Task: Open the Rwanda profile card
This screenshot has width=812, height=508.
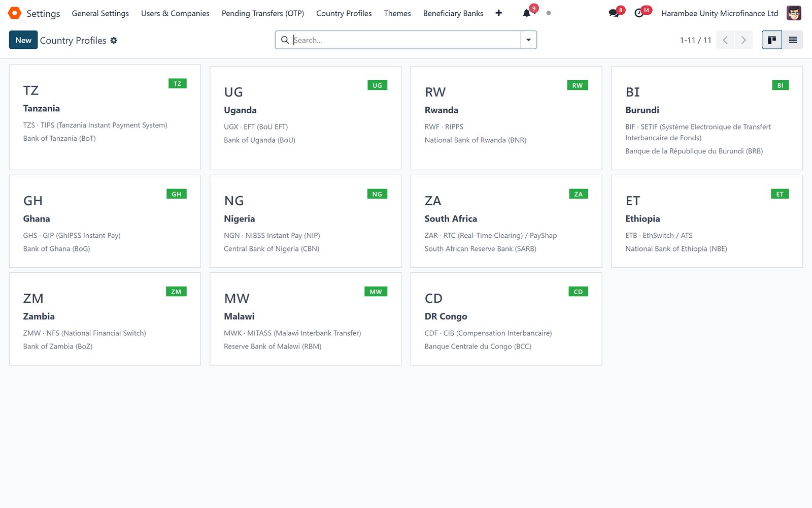Action: pyautogui.click(x=506, y=118)
